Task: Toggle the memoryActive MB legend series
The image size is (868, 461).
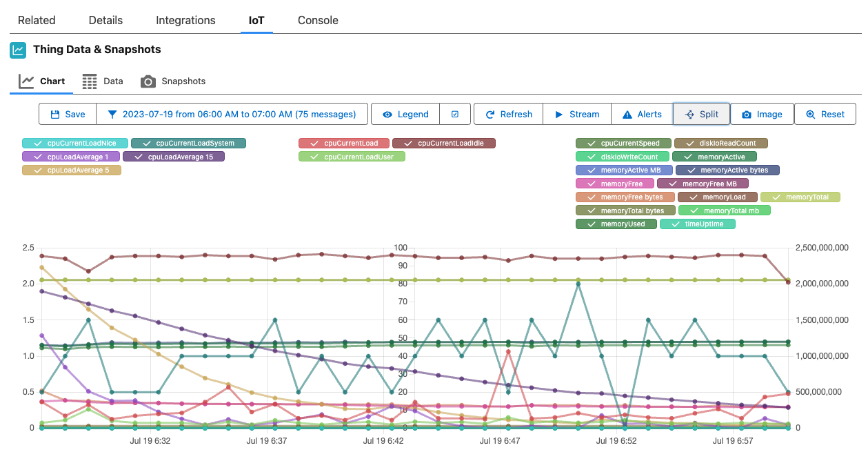Action: (624, 170)
